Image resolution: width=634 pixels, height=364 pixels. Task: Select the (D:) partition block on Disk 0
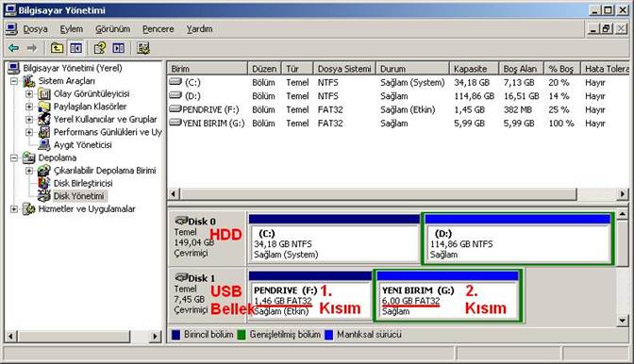coord(518,240)
